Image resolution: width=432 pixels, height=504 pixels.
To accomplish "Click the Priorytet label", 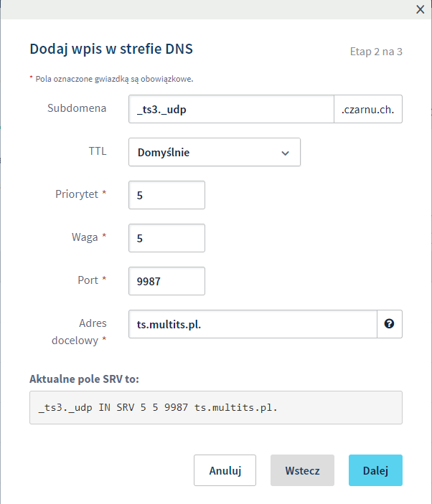I will coord(77,194).
